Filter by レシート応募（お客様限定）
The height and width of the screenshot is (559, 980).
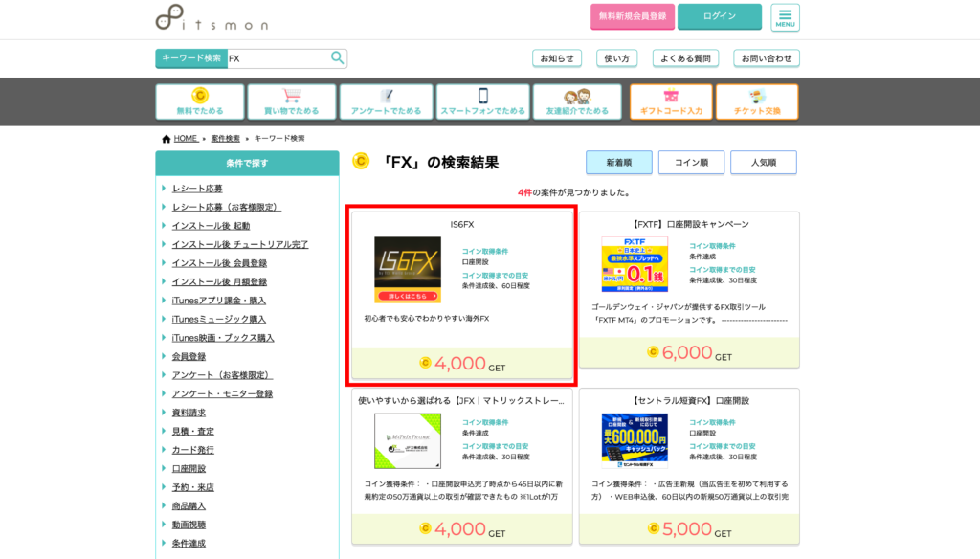[226, 207]
